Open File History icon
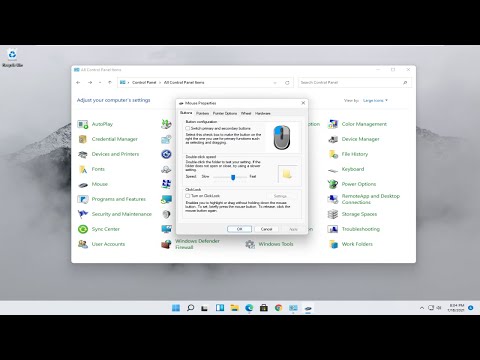The height and width of the screenshot is (360, 480). (x=333, y=154)
